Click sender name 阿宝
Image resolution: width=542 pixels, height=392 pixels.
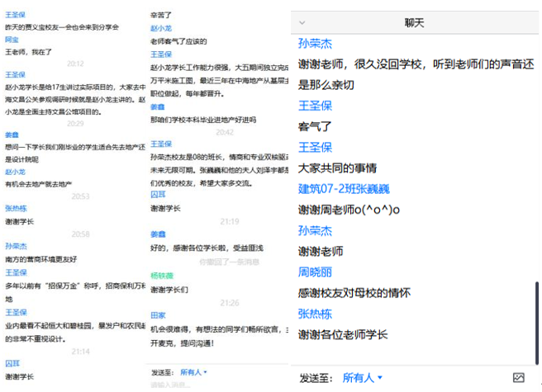12,39
